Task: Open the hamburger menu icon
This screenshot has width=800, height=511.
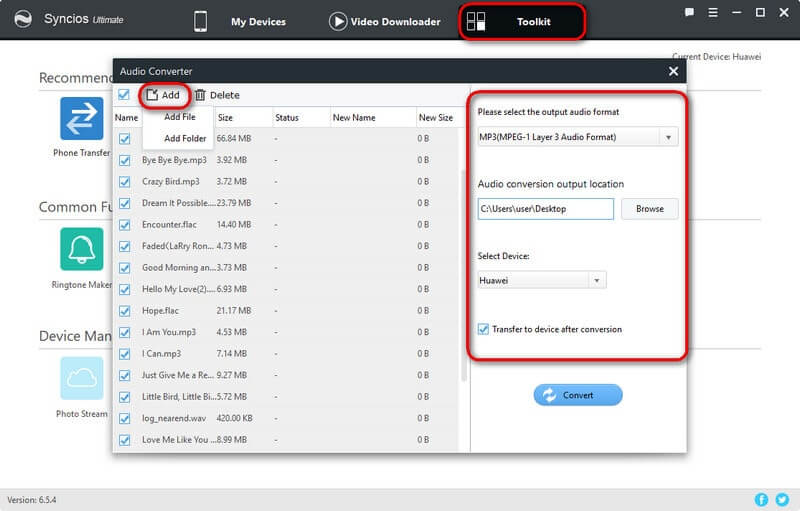Action: (713, 12)
